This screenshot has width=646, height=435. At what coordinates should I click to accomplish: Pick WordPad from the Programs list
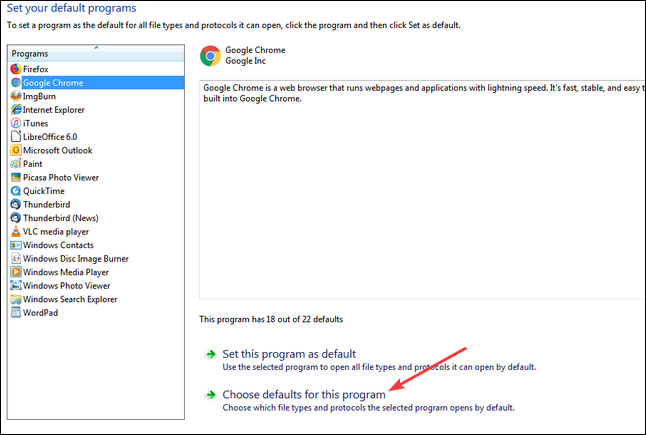point(40,313)
